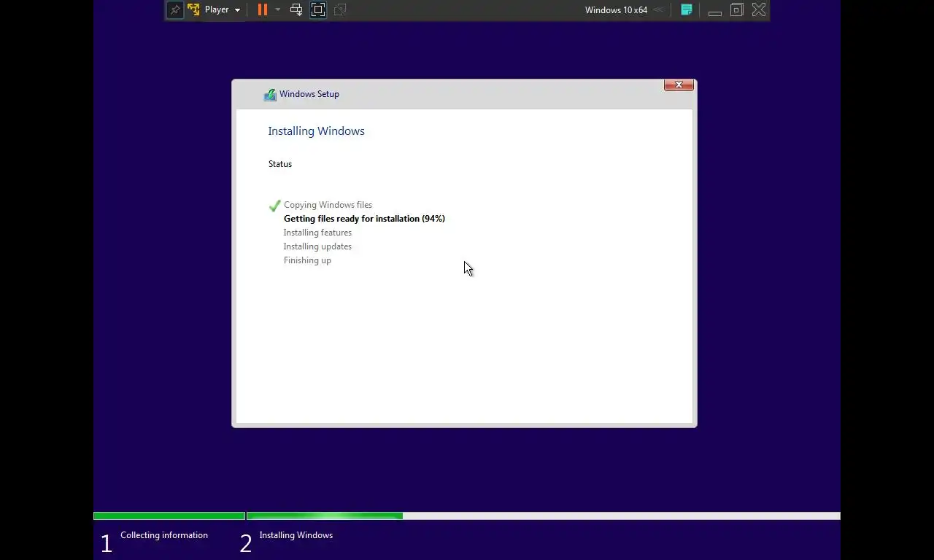Send Ctrl+Alt+Del to the VM
Viewport: 934px width, 560px height.
pos(296,10)
